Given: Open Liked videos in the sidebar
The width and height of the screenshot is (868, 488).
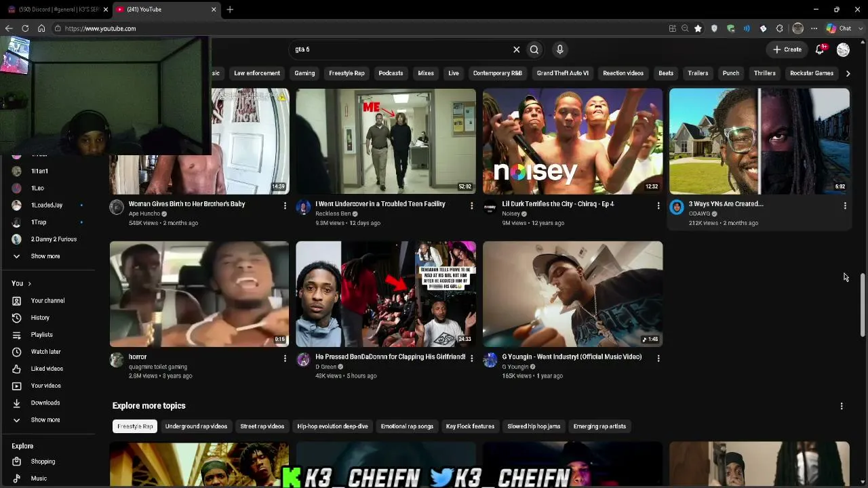Looking at the screenshot, I should click(x=47, y=369).
